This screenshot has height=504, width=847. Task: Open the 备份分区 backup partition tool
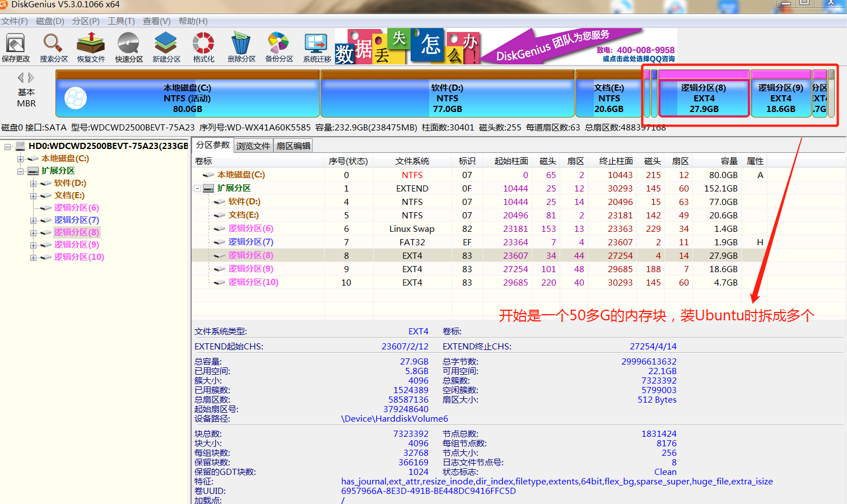(279, 47)
